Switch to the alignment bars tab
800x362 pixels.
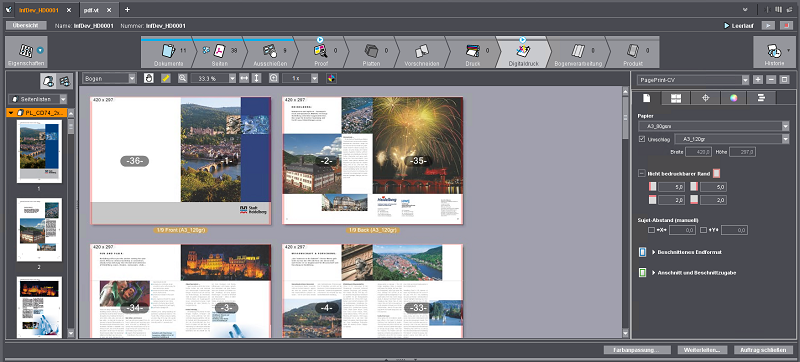click(762, 98)
